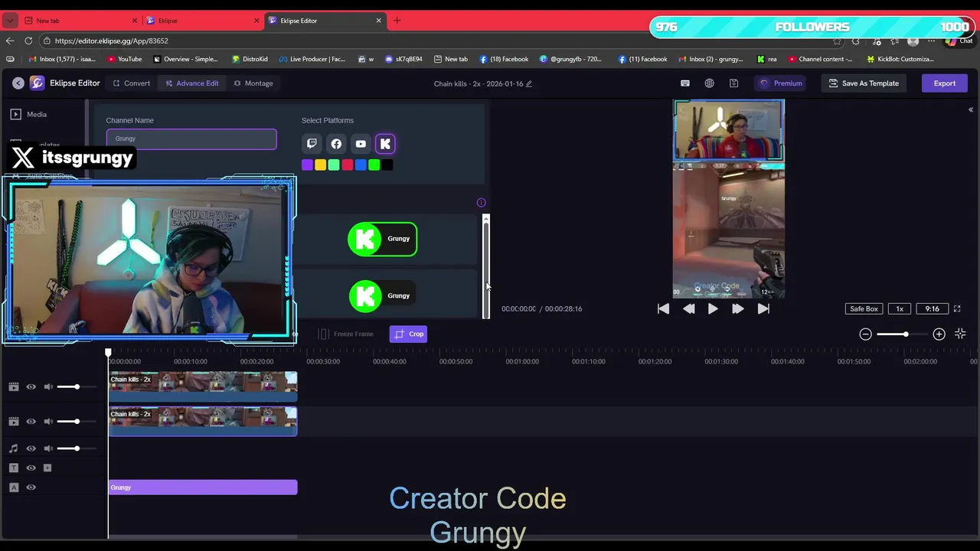Image resolution: width=980 pixels, height=551 pixels.
Task: Adjust the first video track volume slider
Action: 77,387
